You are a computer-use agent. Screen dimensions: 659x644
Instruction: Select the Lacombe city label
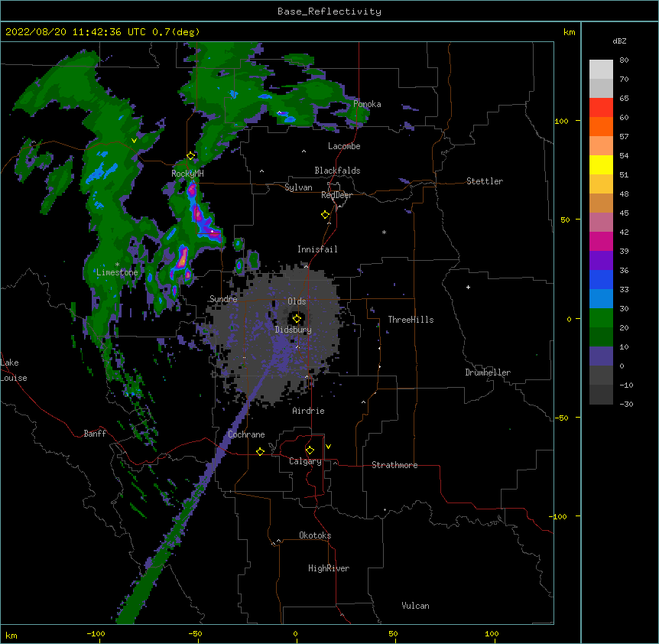(344, 146)
